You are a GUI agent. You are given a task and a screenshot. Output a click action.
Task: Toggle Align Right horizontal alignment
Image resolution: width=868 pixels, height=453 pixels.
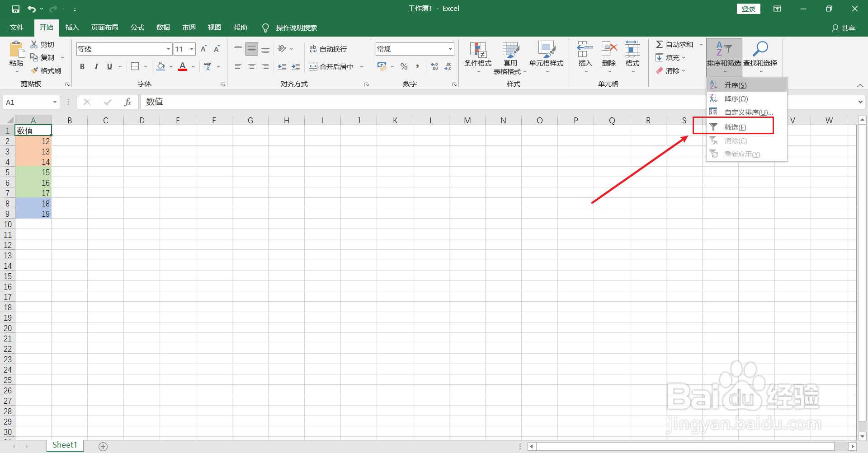[x=265, y=66]
